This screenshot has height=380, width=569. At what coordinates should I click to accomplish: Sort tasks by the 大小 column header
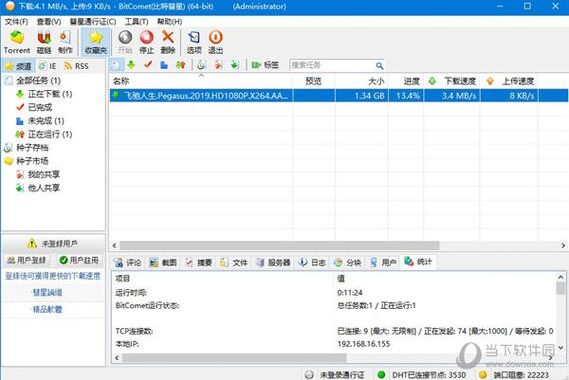(x=361, y=81)
